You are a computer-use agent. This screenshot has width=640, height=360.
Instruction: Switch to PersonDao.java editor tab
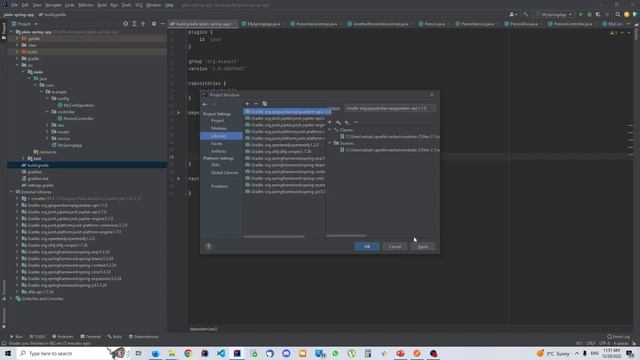pos(523,24)
